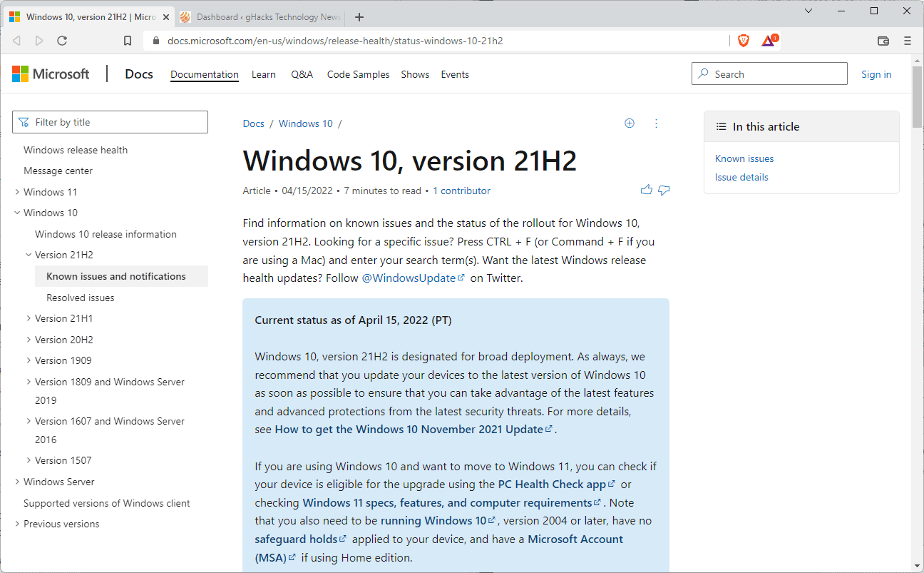Viewport: 924px width, 573px height.
Task: Expand the Version 1909 node
Action: tap(29, 360)
